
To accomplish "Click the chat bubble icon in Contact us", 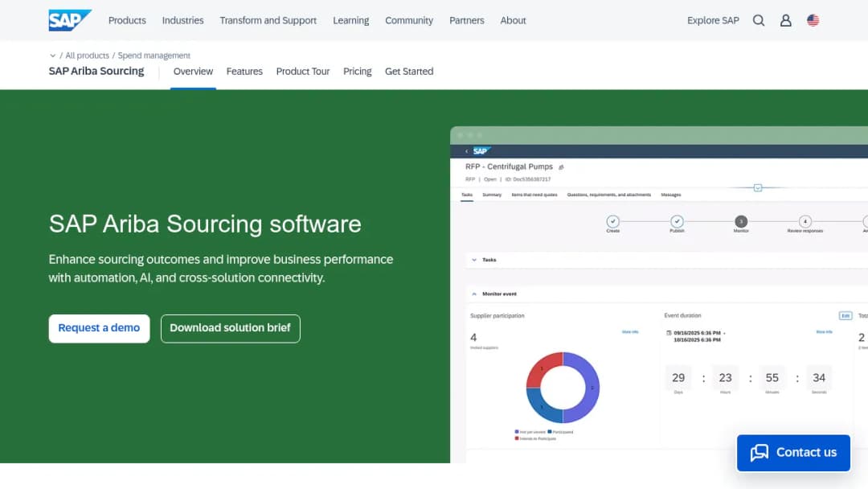I will click(759, 453).
